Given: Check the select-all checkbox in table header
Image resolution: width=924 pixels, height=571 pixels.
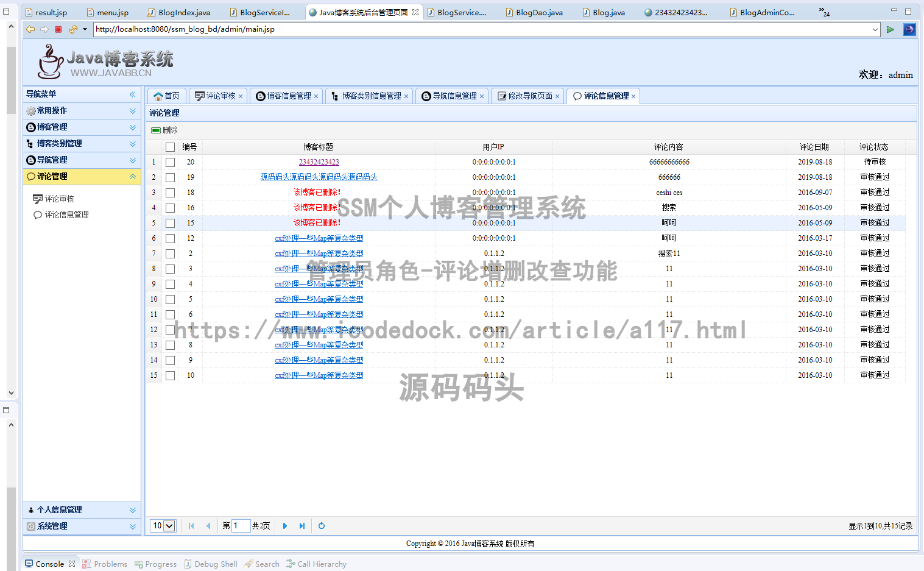Looking at the screenshot, I should tap(170, 146).
